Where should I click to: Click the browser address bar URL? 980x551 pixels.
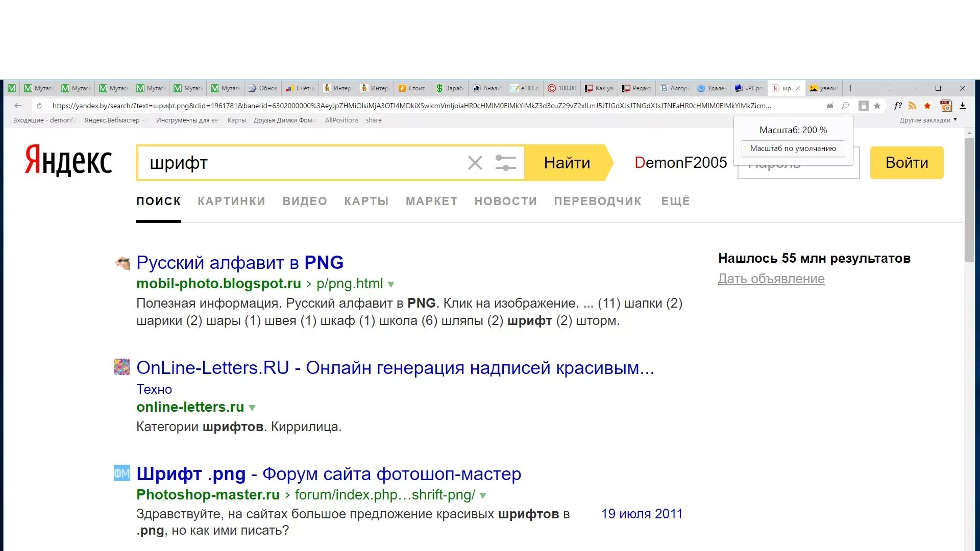[x=411, y=106]
